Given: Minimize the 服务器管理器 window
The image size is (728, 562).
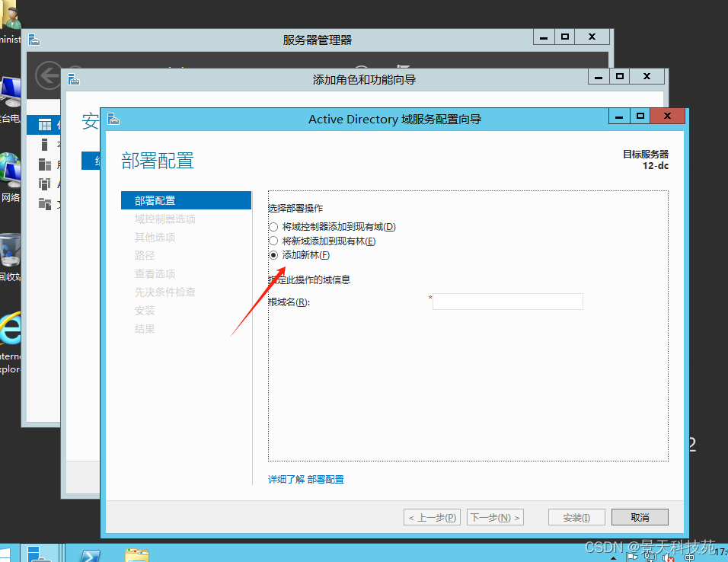Looking at the screenshot, I should pyautogui.click(x=544, y=37).
